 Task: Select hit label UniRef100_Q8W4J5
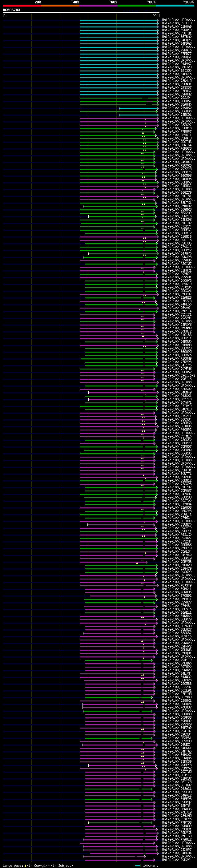177,81
